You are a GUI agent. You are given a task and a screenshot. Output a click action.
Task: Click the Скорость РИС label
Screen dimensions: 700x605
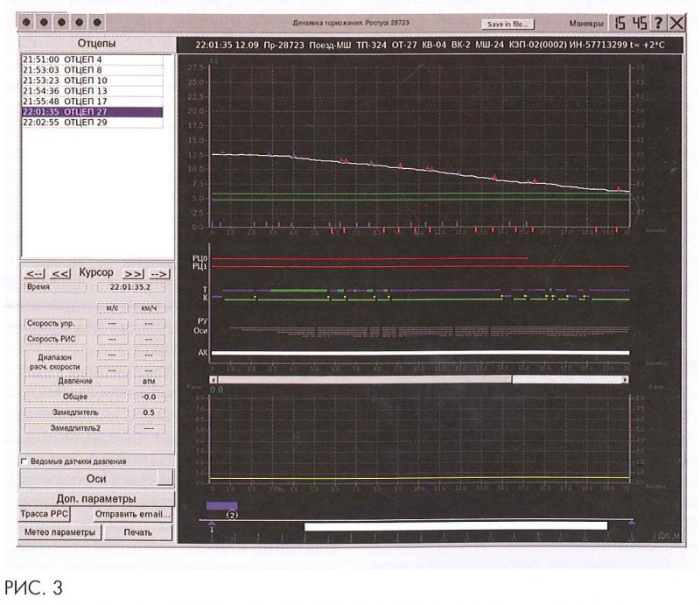pos(55,339)
